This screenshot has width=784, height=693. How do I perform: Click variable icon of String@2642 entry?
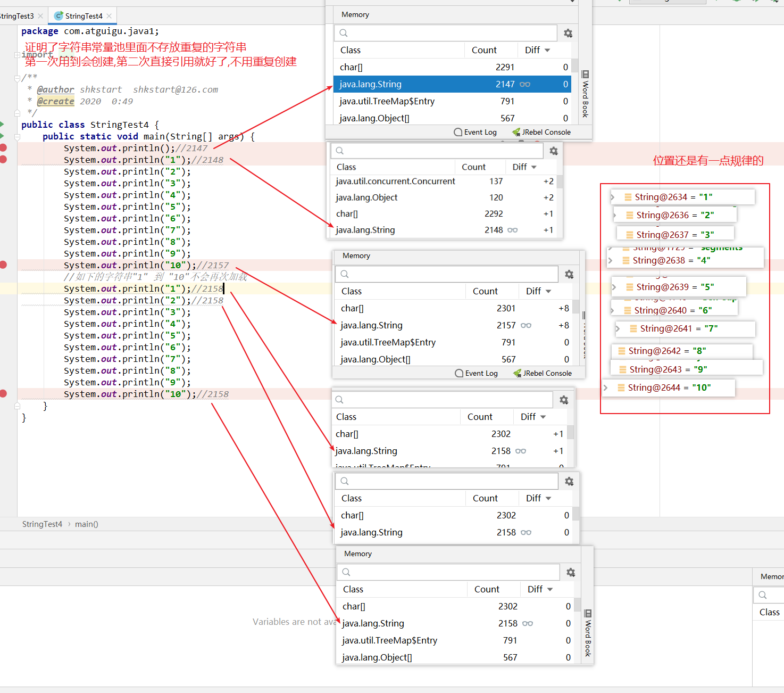click(x=622, y=351)
